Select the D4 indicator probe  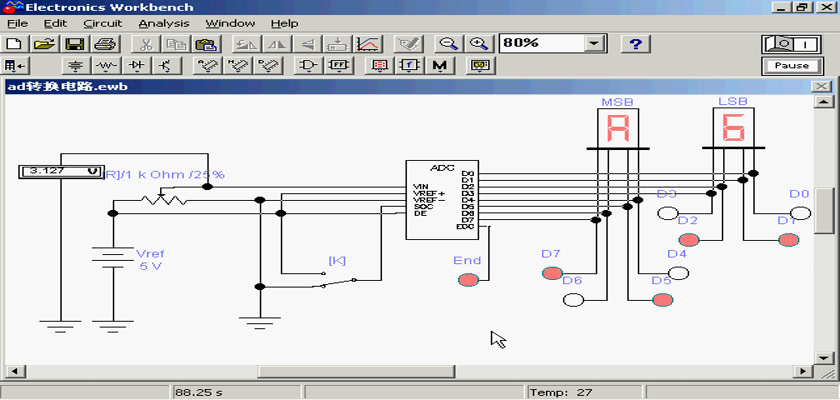tap(679, 273)
